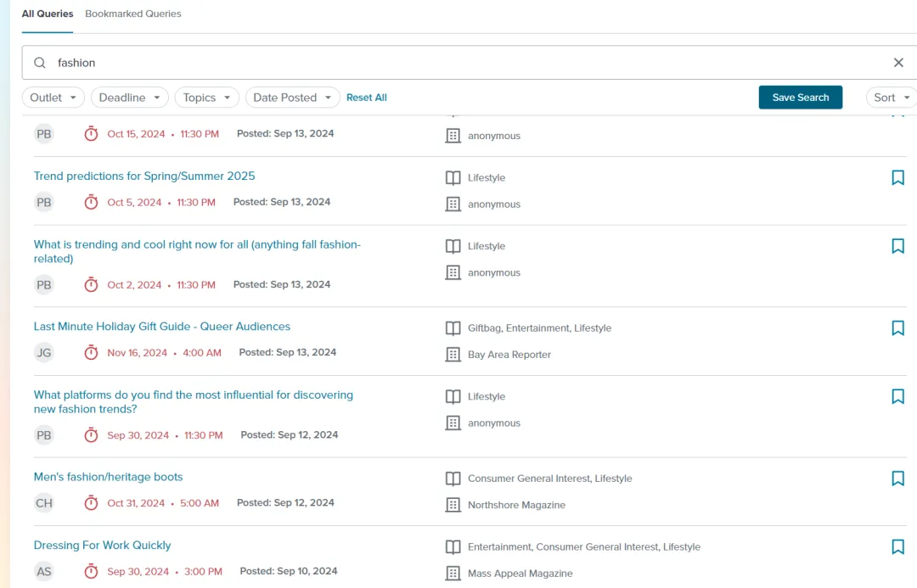917x588 pixels.
Task: Click bookmark icon for Last Minute Holiday Gift Guide
Action: [x=897, y=328]
